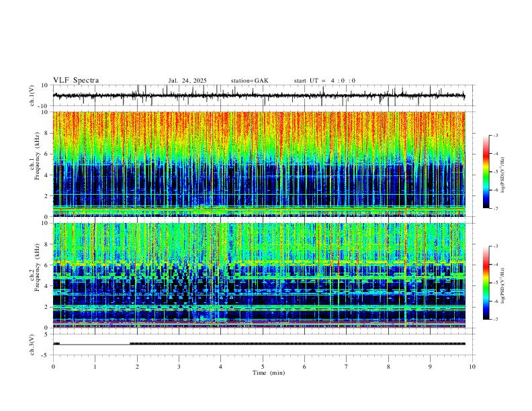The image size is (532, 411).
Task: Click the "VLF Spectra" plot title
Action: click(76, 81)
